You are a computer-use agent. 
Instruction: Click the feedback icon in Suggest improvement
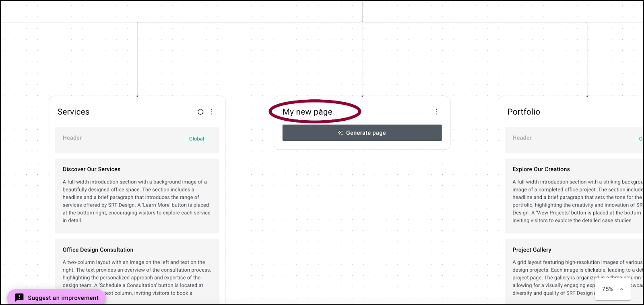19,297
